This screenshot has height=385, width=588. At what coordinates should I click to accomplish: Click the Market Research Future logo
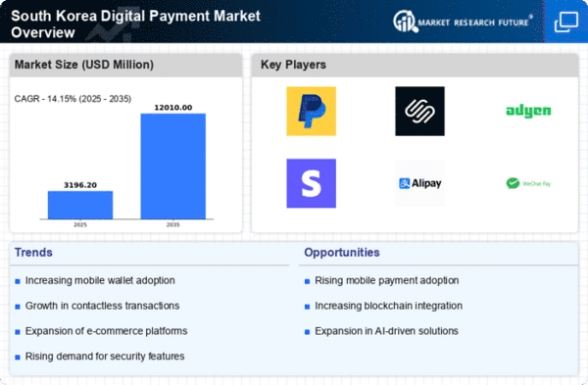click(x=463, y=22)
